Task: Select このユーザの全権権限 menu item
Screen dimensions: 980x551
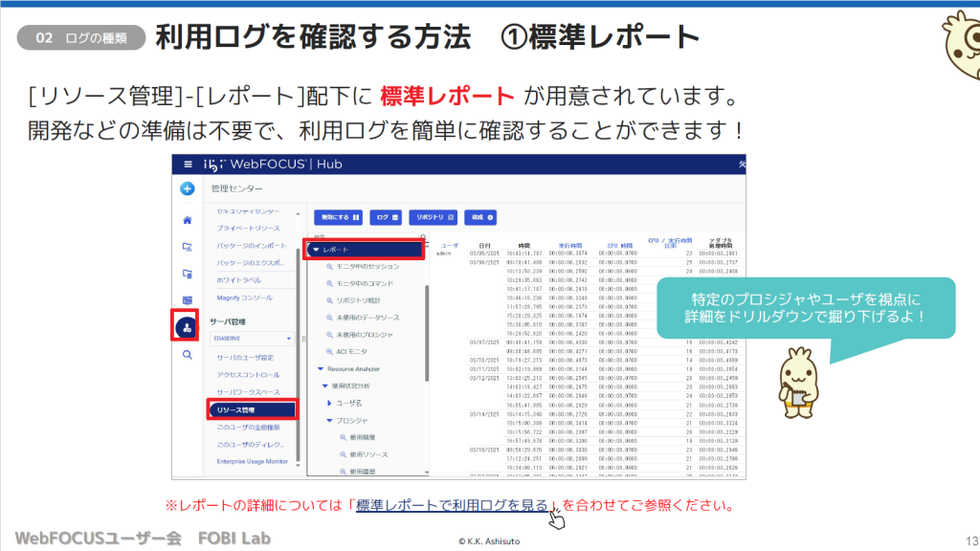Action: 248,428
